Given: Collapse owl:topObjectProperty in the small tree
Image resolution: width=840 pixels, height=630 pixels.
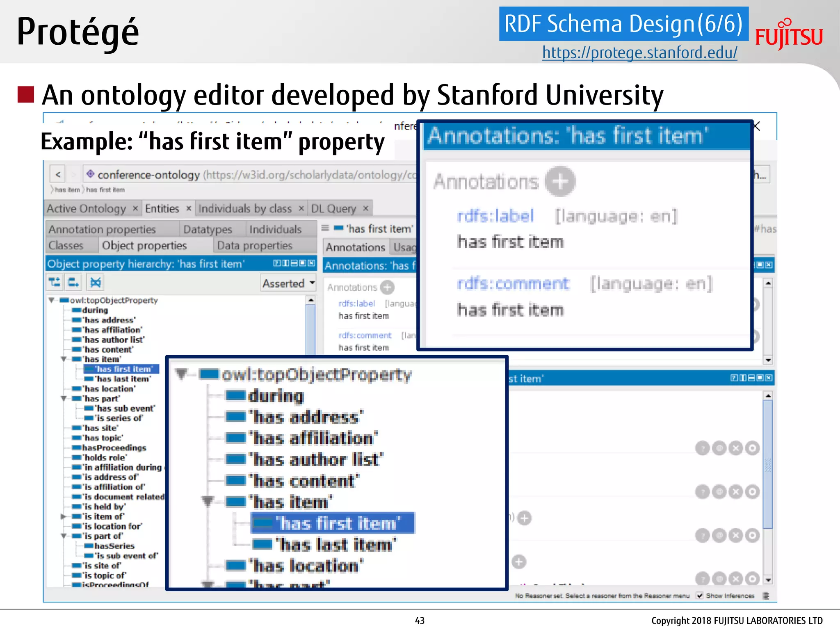Looking at the screenshot, I should click(52, 300).
